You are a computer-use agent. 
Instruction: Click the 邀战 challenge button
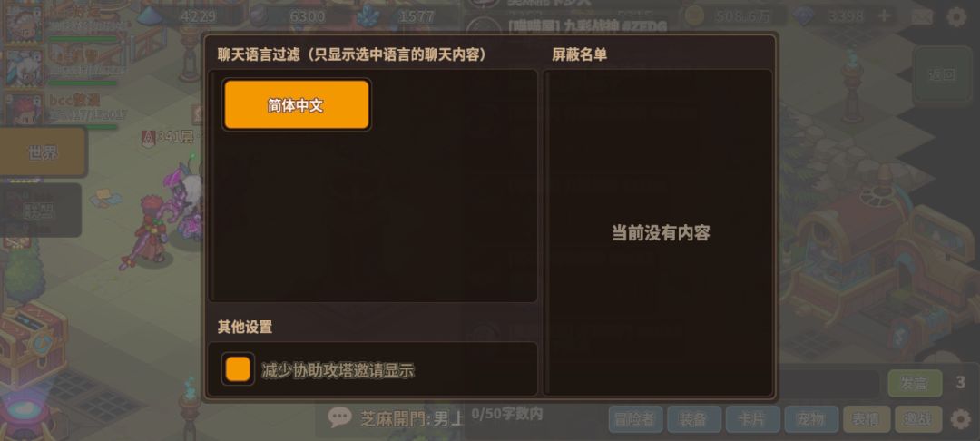(917, 419)
